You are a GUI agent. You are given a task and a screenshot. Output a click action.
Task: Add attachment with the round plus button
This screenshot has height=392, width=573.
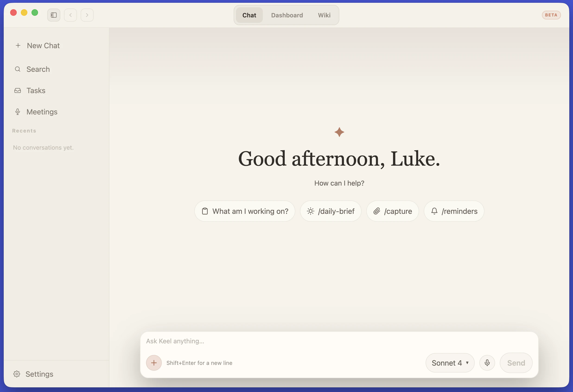154,363
